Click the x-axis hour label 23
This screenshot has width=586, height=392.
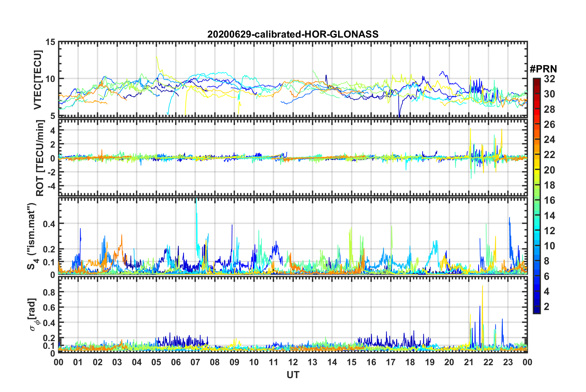(508, 362)
